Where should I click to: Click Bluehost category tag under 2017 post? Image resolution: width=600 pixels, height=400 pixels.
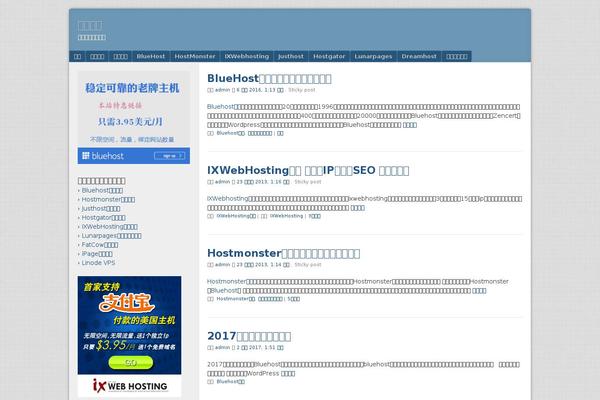coord(230,382)
